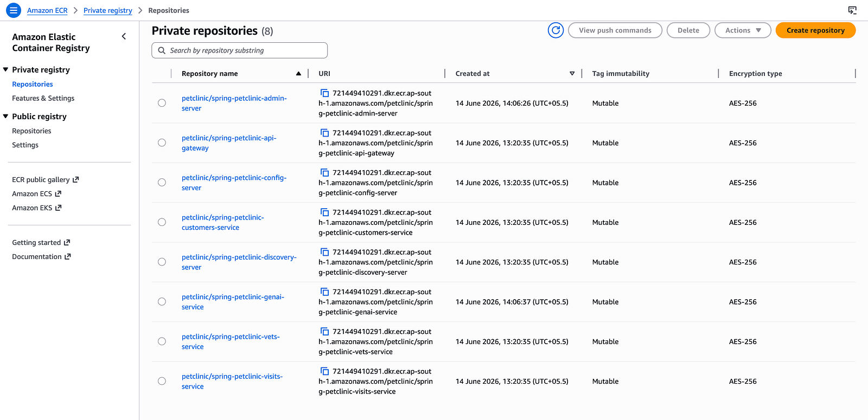The height and width of the screenshot is (420, 868).
Task: Select the spring-petclinic-genai-service radio button
Action: point(162,302)
